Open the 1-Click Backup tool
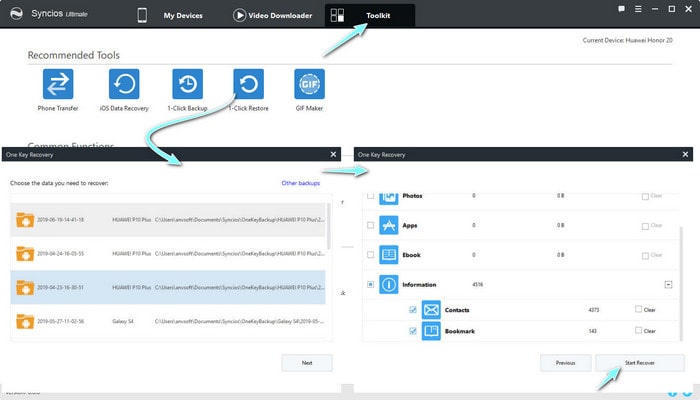The width and height of the screenshot is (700, 400). pos(188,84)
